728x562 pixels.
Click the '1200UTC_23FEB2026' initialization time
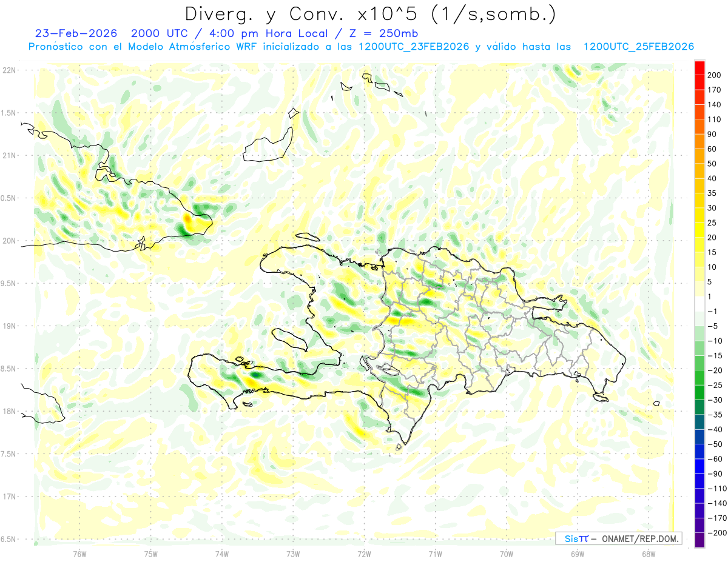(x=414, y=47)
